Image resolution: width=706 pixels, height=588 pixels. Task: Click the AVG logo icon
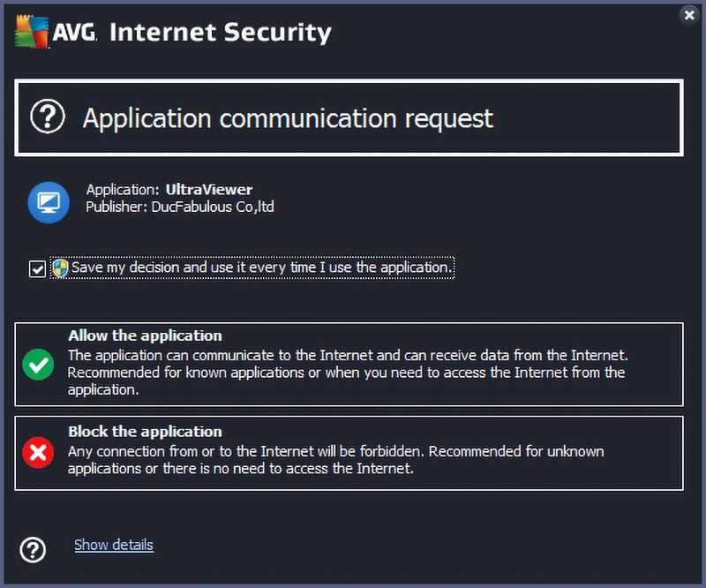click(x=32, y=32)
